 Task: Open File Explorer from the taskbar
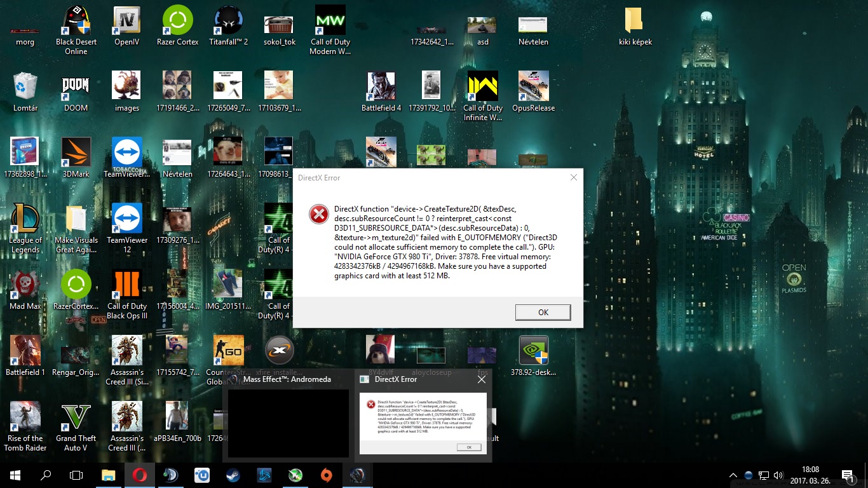pyautogui.click(x=109, y=475)
